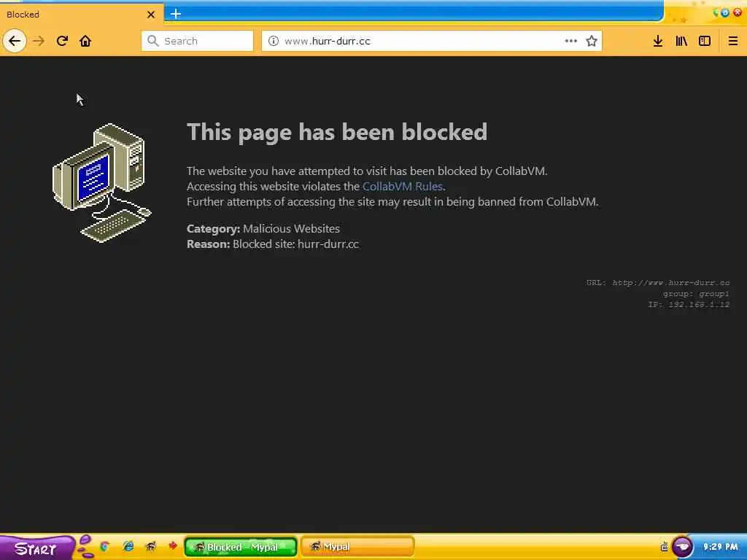Go back to the previous page
The width and height of the screenshot is (747, 560).
[x=15, y=41]
